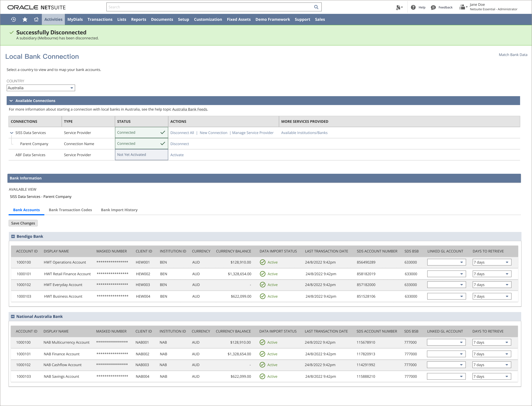Viewport: 532px width, 406px height.
Task: Click the Active status icon for NAB Cashflow Account
Action: click(262, 365)
